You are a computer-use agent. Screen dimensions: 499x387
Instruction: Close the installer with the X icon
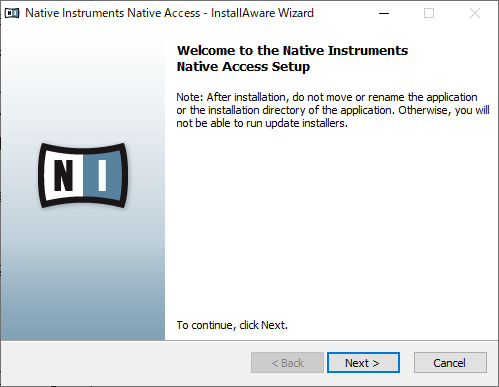tap(475, 13)
